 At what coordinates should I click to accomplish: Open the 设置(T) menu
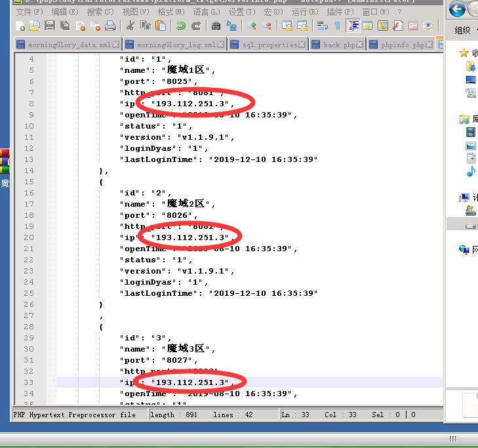pyautogui.click(x=242, y=12)
